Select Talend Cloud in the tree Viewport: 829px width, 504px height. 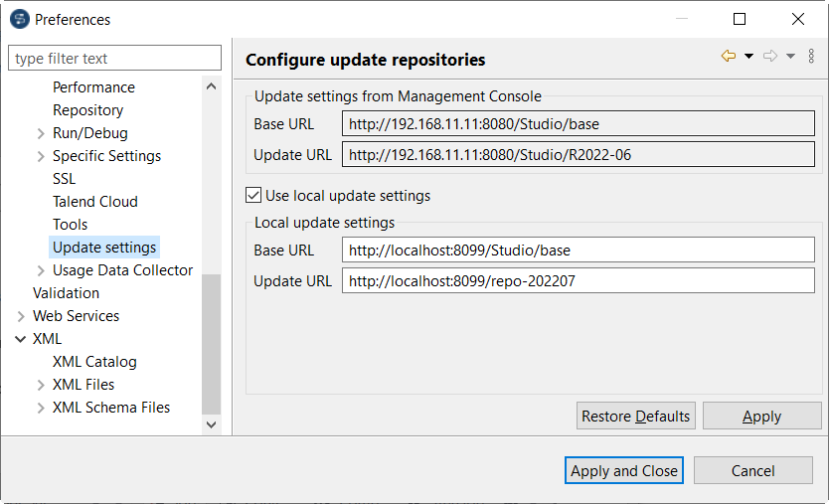pos(95,202)
